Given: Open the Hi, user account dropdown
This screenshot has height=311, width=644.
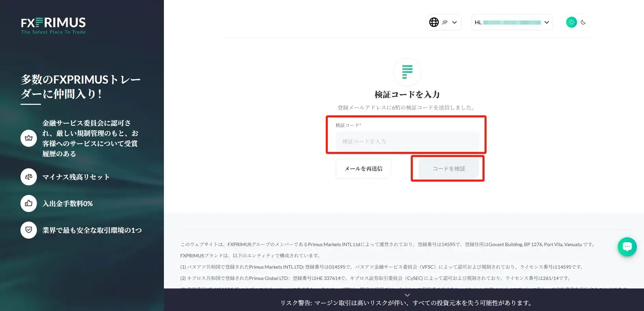Looking at the screenshot, I should pyautogui.click(x=512, y=22).
